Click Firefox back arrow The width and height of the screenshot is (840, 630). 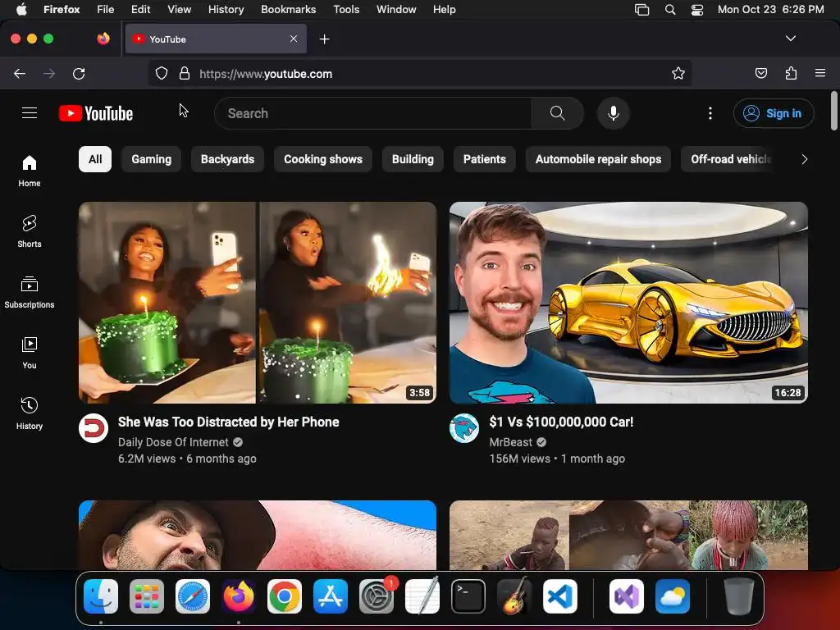[20, 73]
